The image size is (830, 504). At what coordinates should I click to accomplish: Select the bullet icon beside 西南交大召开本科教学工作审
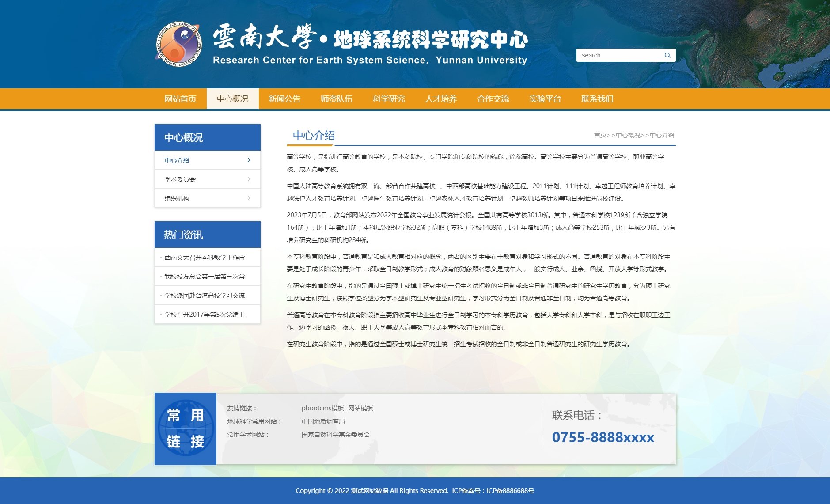tap(160, 257)
